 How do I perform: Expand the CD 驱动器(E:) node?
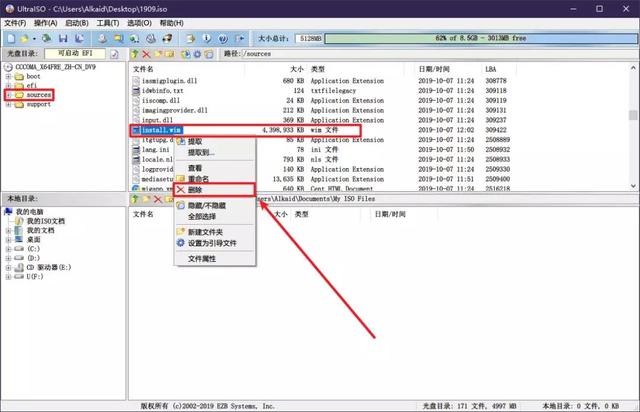pos(8,267)
